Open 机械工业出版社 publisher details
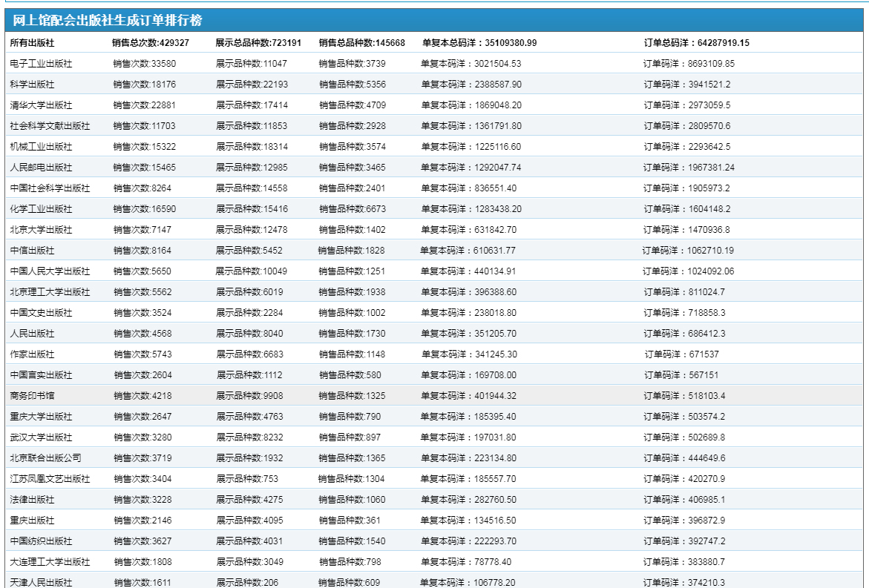This screenshot has height=588, width=869. (41, 147)
